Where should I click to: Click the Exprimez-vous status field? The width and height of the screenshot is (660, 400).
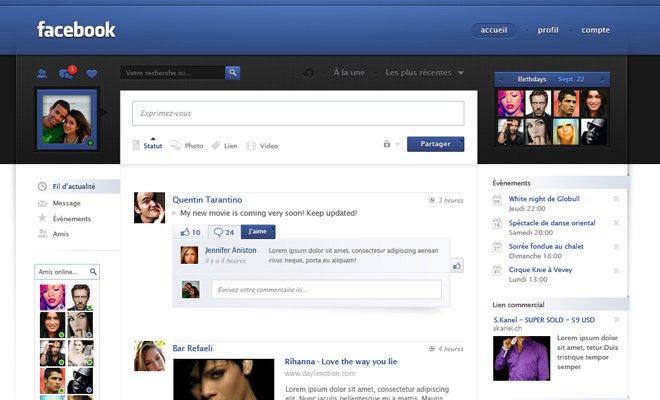298,113
